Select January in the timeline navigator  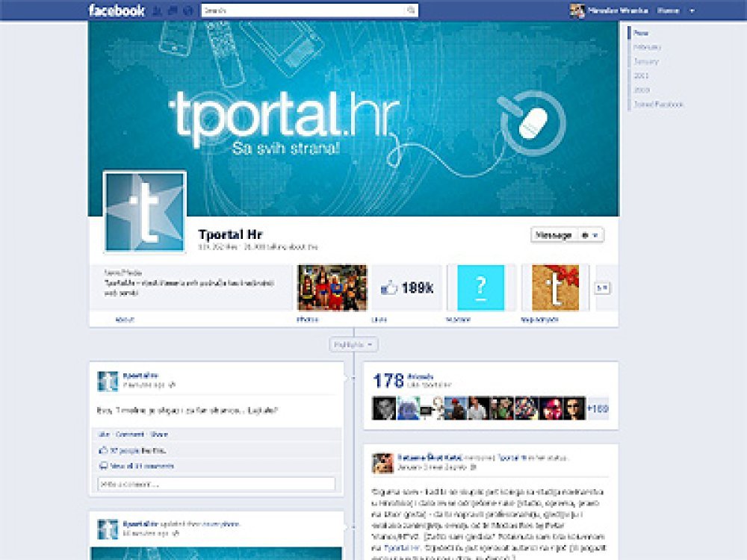[x=645, y=61]
